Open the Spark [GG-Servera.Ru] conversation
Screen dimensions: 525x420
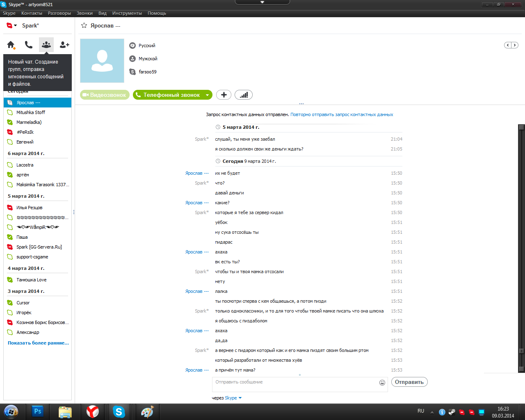pos(37,247)
